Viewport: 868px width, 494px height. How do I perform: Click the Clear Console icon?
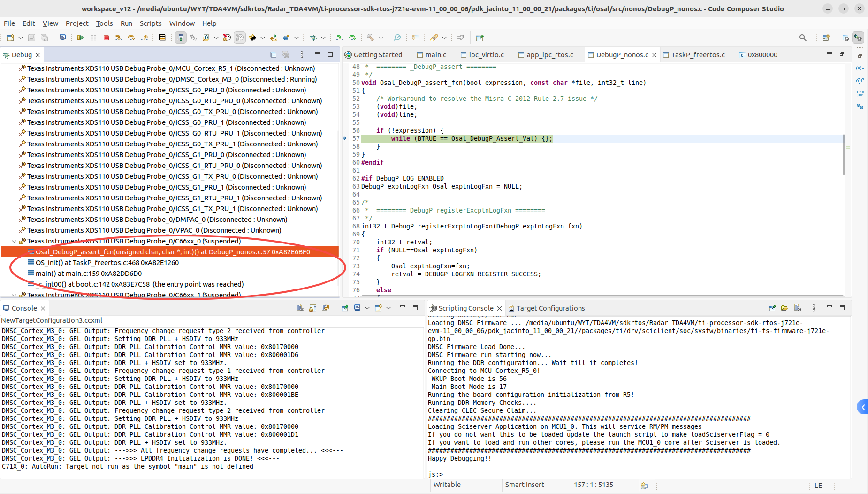[x=300, y=308]
